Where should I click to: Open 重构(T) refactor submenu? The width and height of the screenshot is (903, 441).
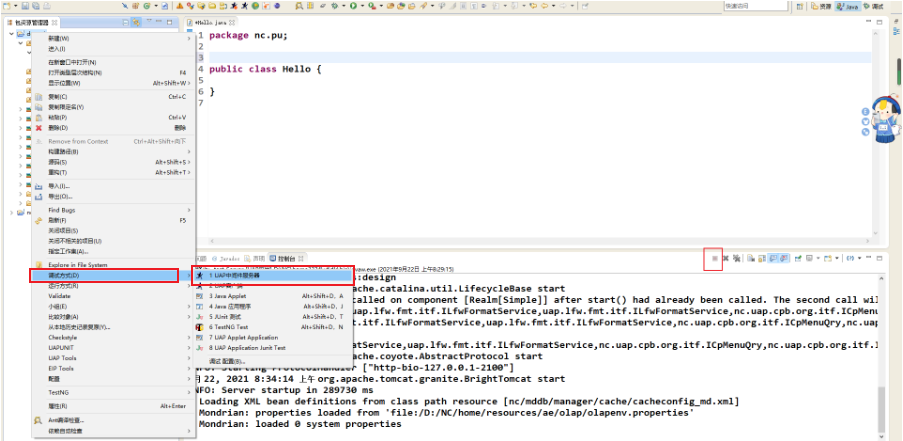(x=112, y=173)
